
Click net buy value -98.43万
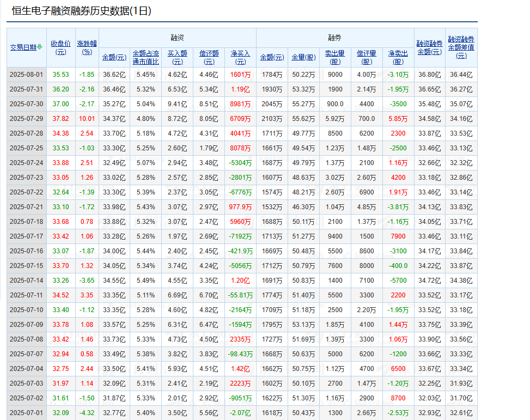coord(240,354)
